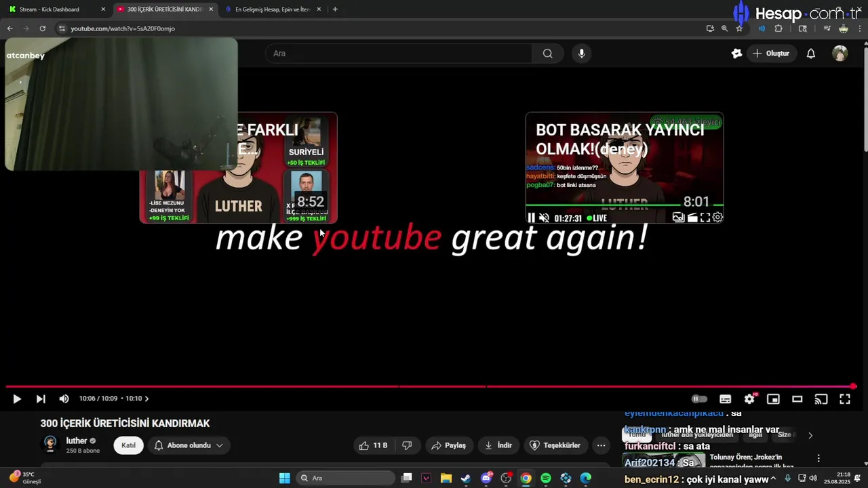Image resolution: width=868 pixels, height=488 pixels.
Task: Switch to theater mode icon
Action: (x=797, y=399)
